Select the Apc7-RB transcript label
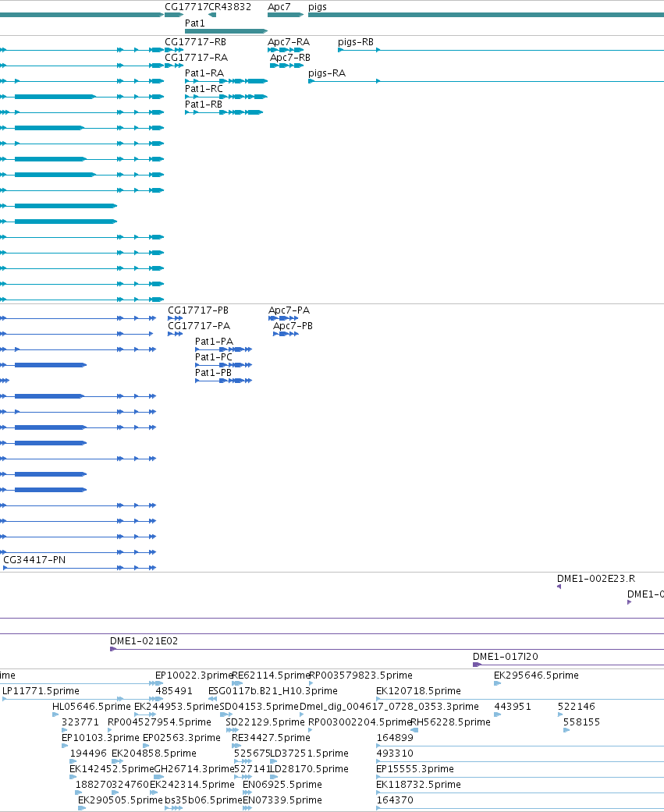Viewport: 664px width, 812px height. tap(290, 58)
